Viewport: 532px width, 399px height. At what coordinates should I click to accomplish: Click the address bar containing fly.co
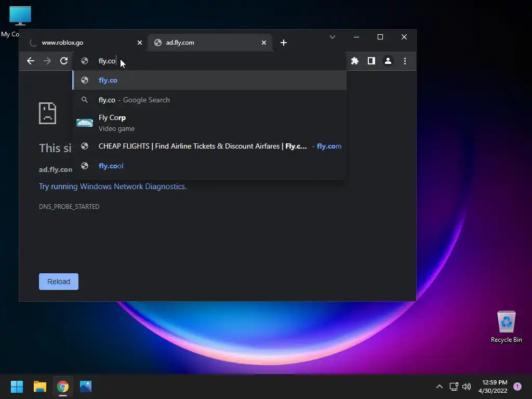click(210, 61)
